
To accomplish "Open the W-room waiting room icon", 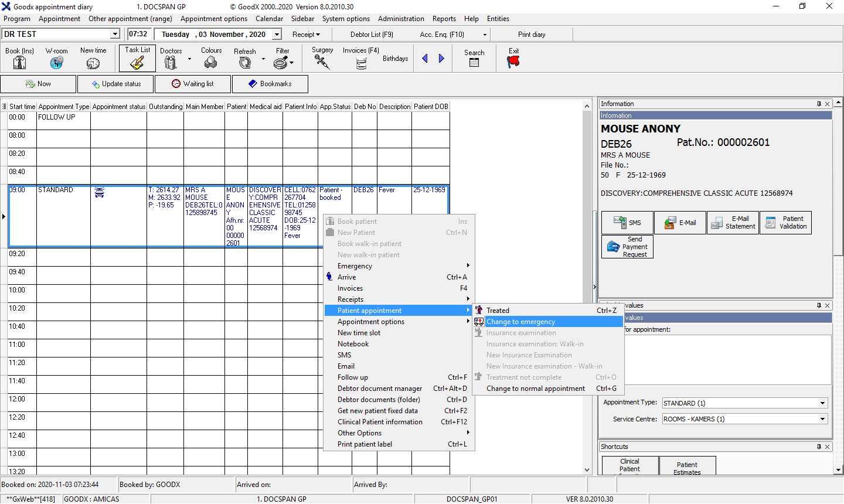I will [x=56, y=62].
